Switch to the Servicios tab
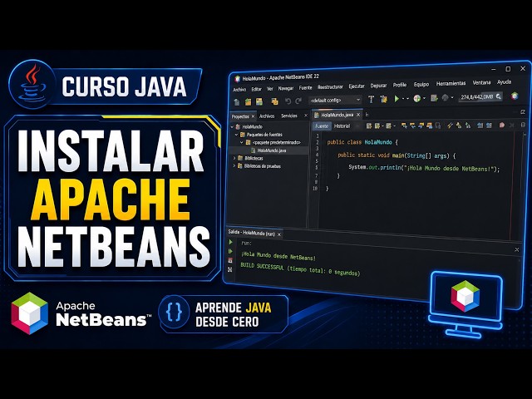The width and height of the screenshot is (532, 399). (x=289, y=116)
